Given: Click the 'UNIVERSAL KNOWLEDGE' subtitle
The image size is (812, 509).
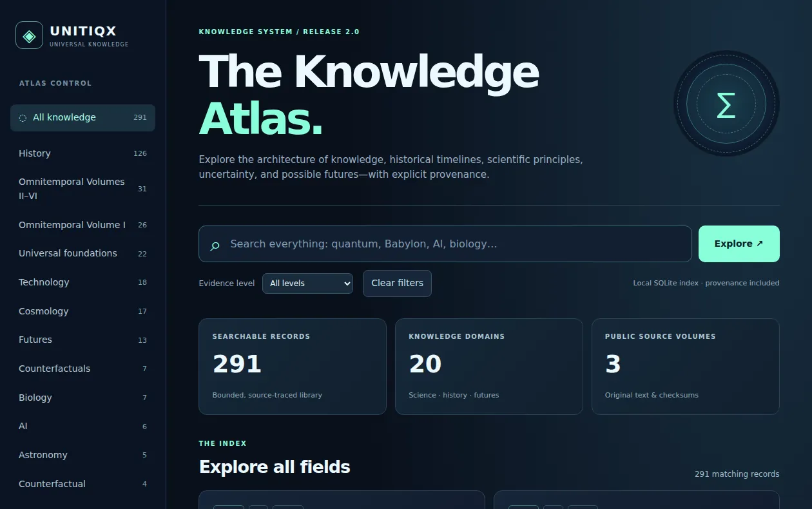Looking at the screenshot, I should [x=89, y=44].
